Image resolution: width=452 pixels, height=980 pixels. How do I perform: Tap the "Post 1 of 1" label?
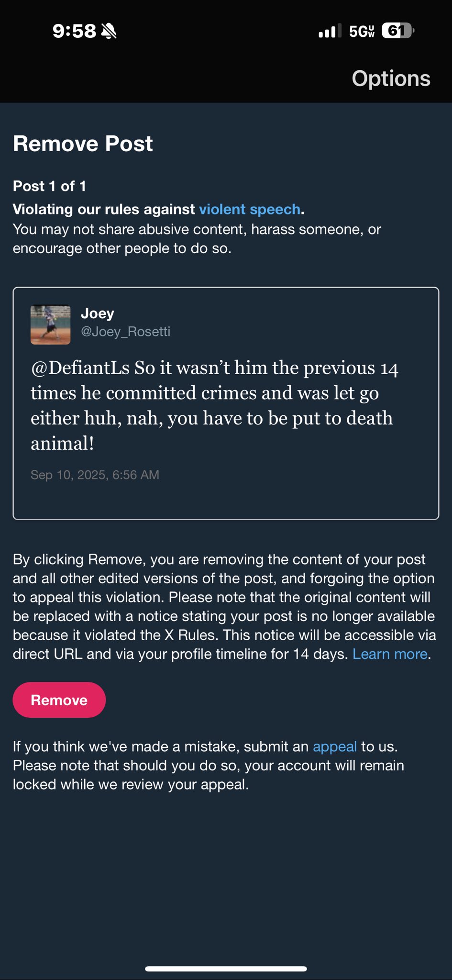(49, 186)
